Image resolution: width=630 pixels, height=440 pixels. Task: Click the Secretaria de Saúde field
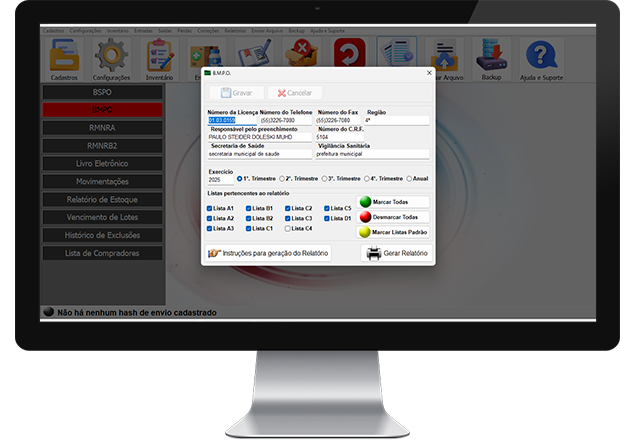point(258,154)
